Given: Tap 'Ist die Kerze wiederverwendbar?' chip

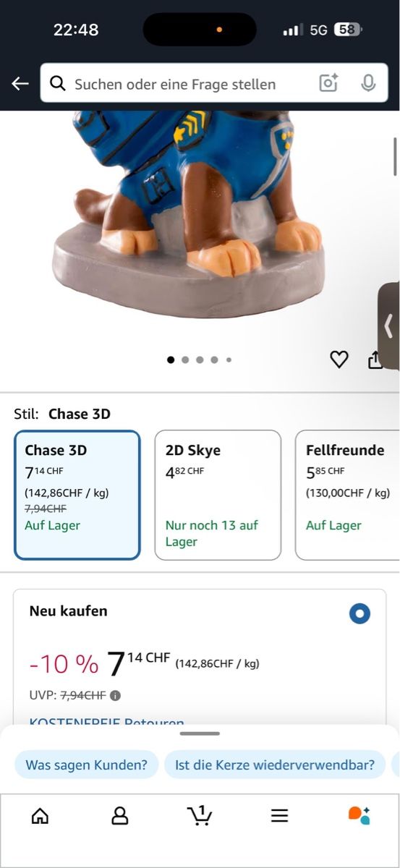Looking at the screenshot, I should [x=275, y=765].
